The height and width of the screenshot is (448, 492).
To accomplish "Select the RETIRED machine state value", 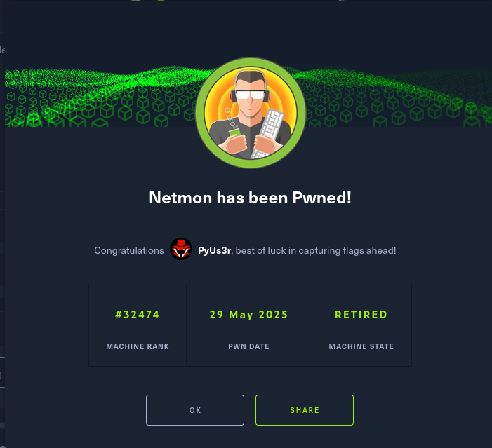I will point(361,315).
